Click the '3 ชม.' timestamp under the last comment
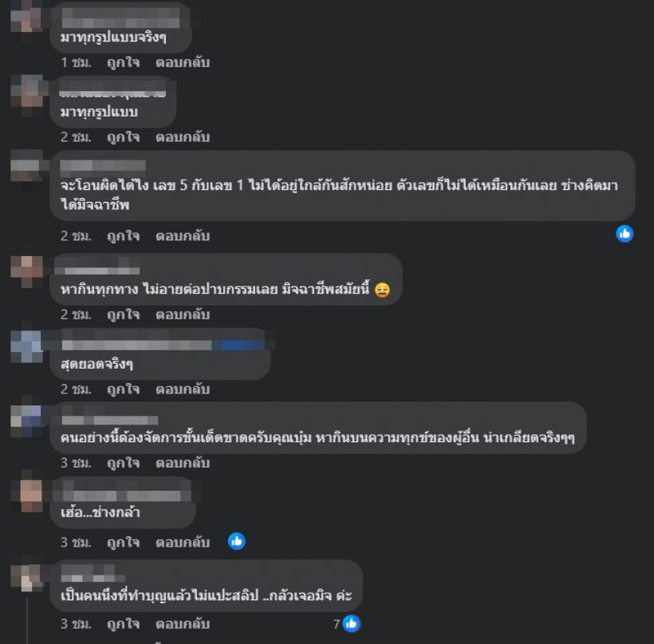The image size is (654, 644). pos(76,625)
